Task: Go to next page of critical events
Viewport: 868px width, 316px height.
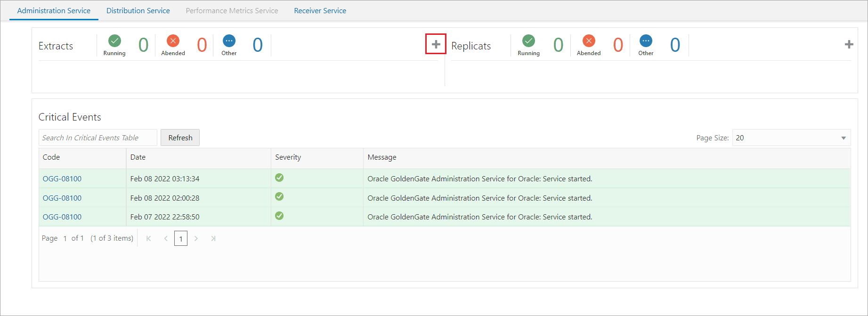Action: click(196, 239)
